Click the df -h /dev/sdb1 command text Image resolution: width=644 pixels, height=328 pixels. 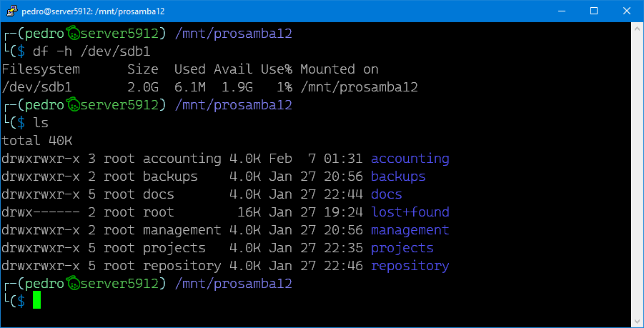[x=91, y=51]
